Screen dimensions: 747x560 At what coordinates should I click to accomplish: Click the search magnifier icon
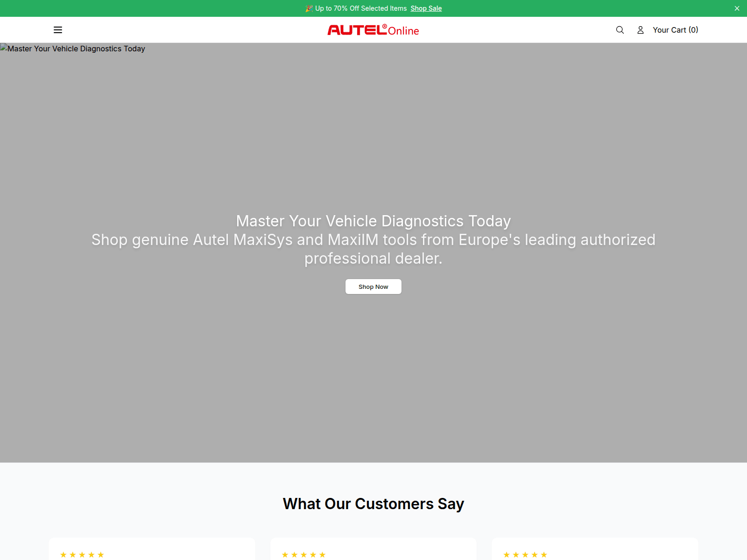click(x=620, y=30)
